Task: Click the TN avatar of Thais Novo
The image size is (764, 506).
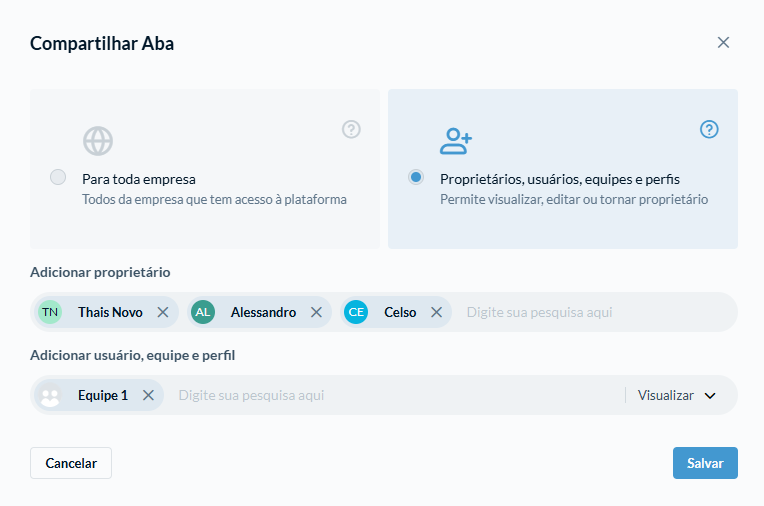Action: click(50, 312)
